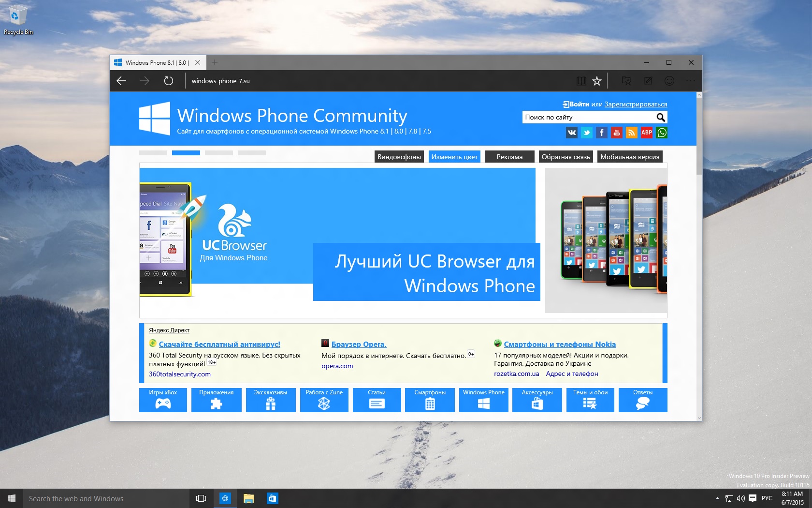
Task: Open the Hub favorites panel icon
Action: pyautogui.click(x=626, y=81)
